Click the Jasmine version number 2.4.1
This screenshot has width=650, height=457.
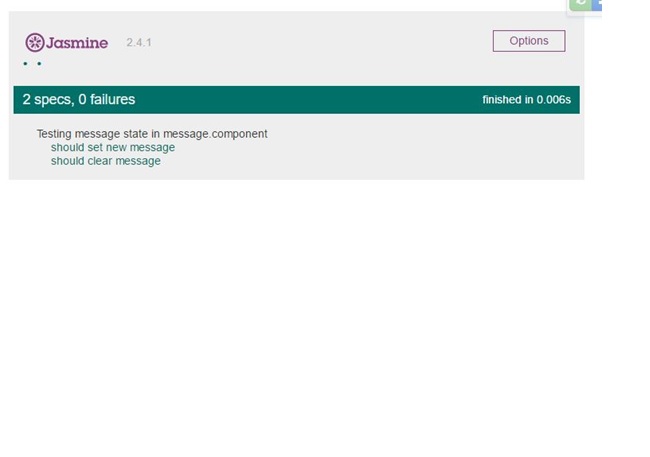tap(139, 42)
